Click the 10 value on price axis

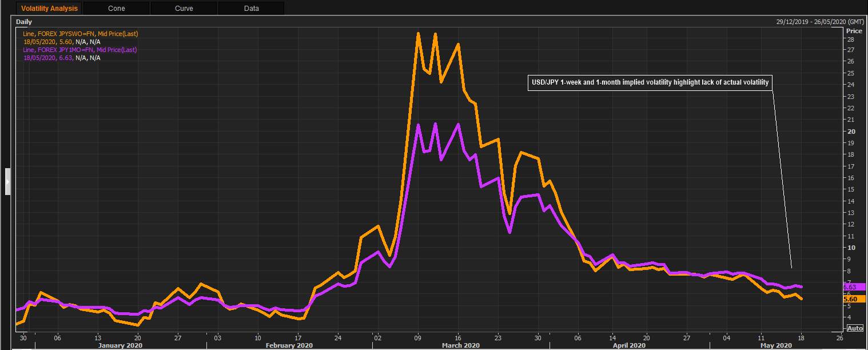click(x=851, y=248)
